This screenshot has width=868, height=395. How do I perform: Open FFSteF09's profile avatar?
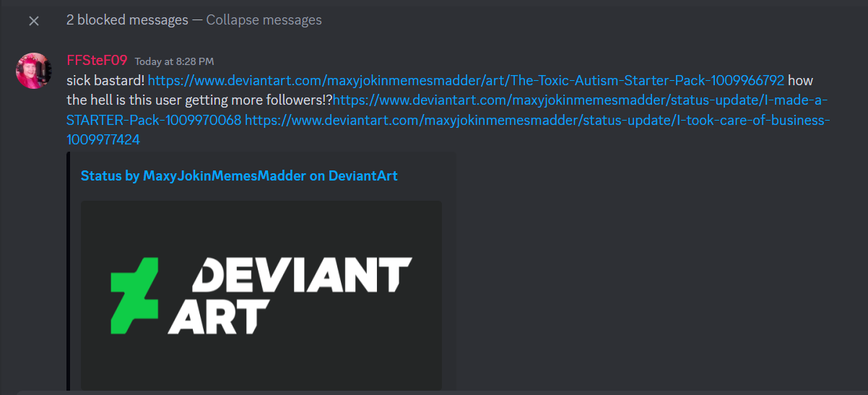click(x=33, y=71)
